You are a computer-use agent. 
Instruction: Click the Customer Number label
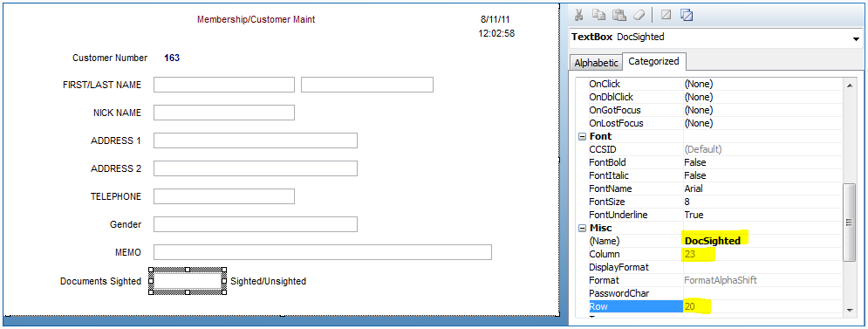[x=110, y=58]
